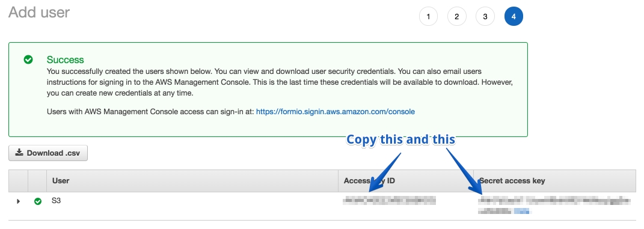Click the blue arrow pointing to Access key ID
The image size is (644, 229).
[x=384, y=173]
